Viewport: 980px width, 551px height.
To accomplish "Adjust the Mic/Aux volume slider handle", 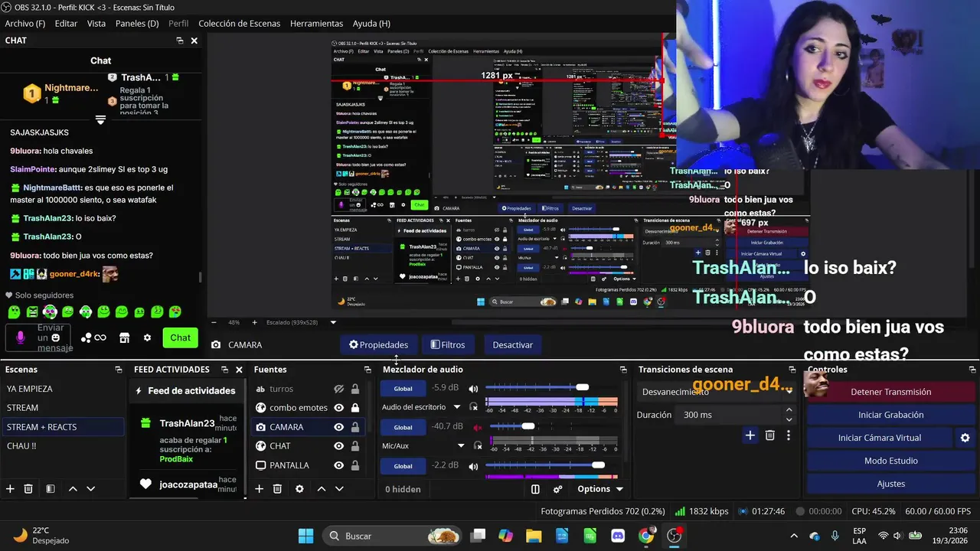I will 528,425.
